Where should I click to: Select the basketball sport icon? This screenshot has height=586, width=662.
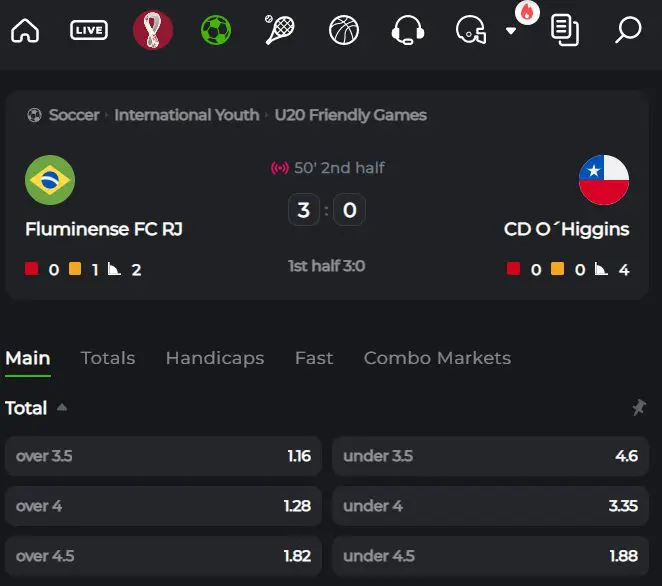pyautogui.click(x=344, y=30)
